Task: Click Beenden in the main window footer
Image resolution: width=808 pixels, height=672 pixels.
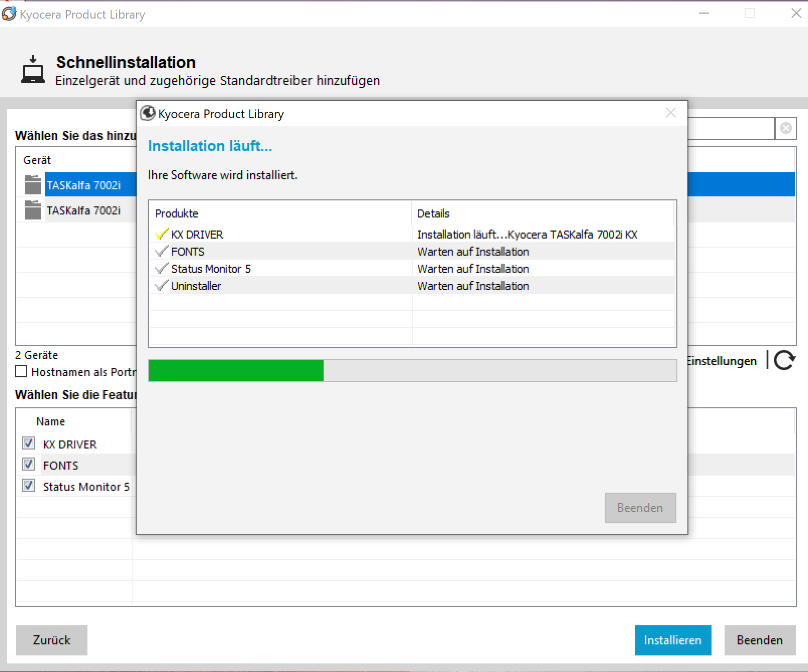Action: tap(759, 640)
